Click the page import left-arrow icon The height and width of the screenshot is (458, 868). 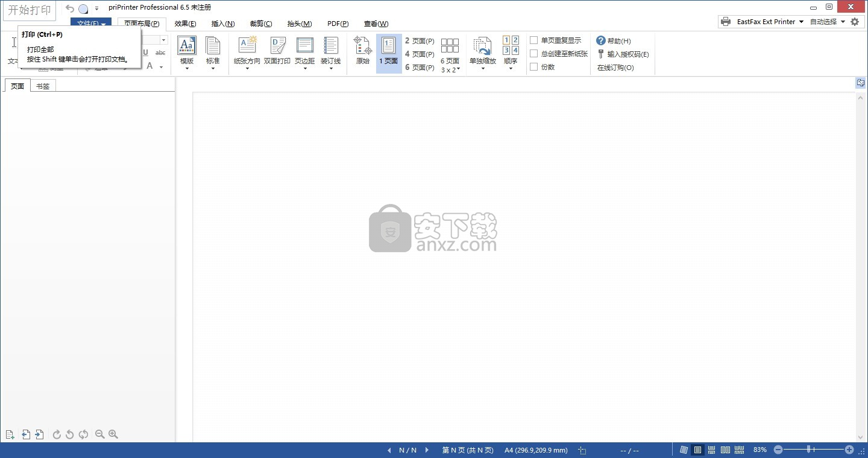point(26,434)
